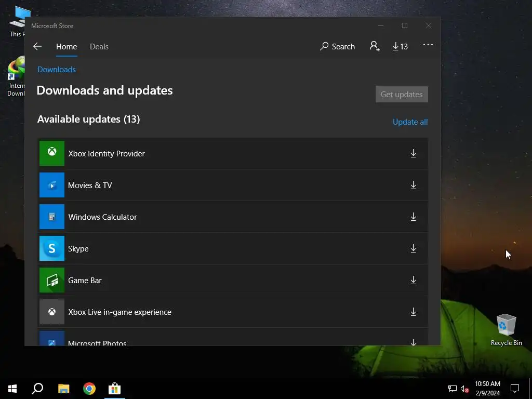Select the Windows Calculator name text
The height and width of the screenshot is (399, 532).
tap(102, 217)
